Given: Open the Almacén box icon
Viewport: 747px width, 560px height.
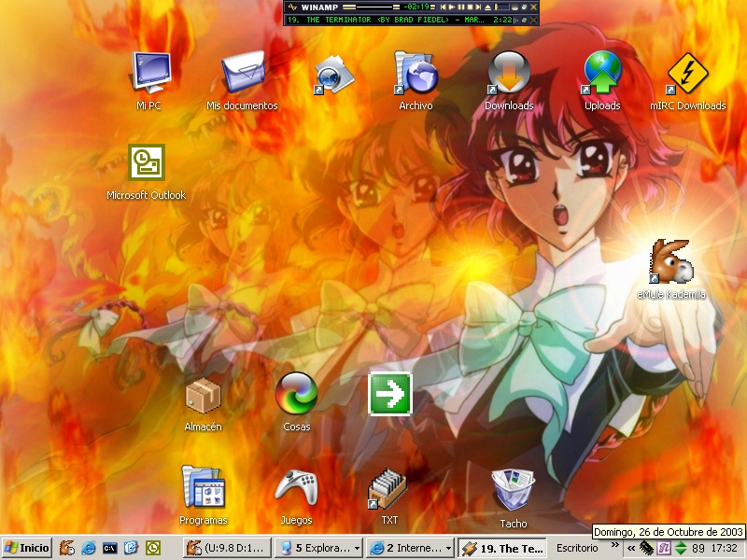Looking at the screenshot, I should [203, 395].
